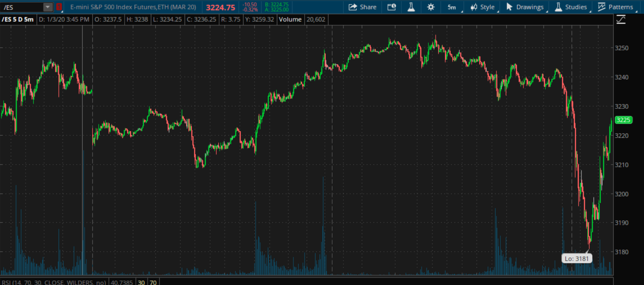Open the Studies menu
The height and width of the screenshot is (285, 644).
tap(571, 7)
